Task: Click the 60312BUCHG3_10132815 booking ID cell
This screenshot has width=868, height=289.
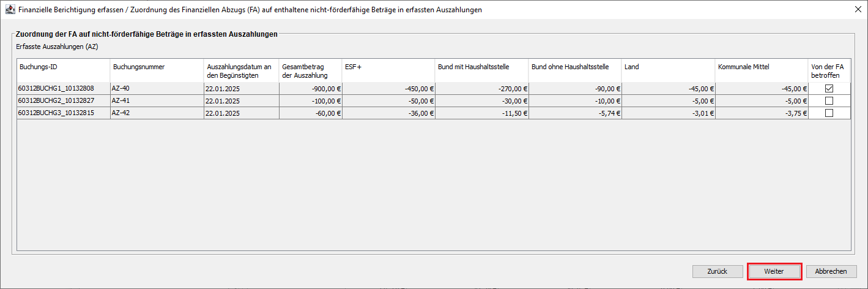Action: [63, 113]
